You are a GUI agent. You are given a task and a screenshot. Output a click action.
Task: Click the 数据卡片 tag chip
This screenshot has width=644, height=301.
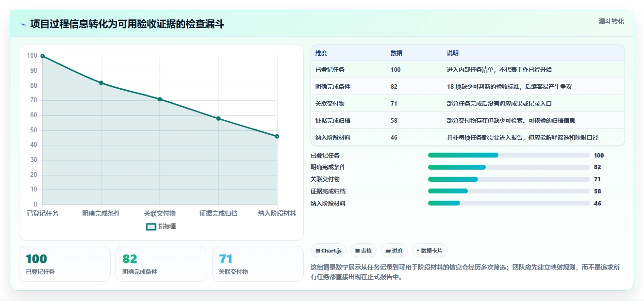pos(429,251)
